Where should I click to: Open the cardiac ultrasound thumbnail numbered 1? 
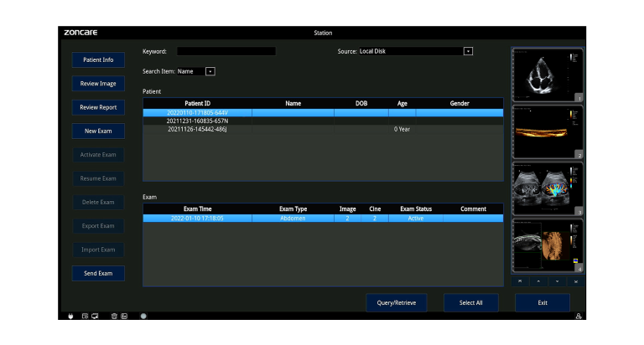(547, 75)
